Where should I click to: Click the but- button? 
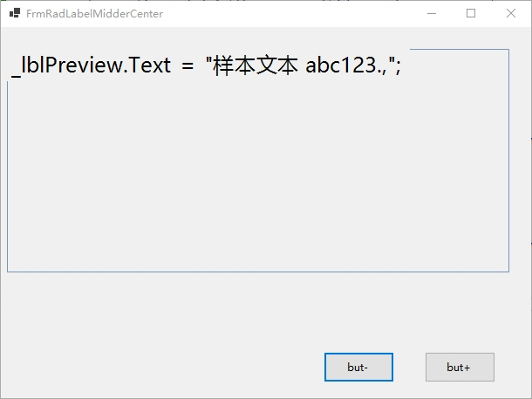pos(358,368)
